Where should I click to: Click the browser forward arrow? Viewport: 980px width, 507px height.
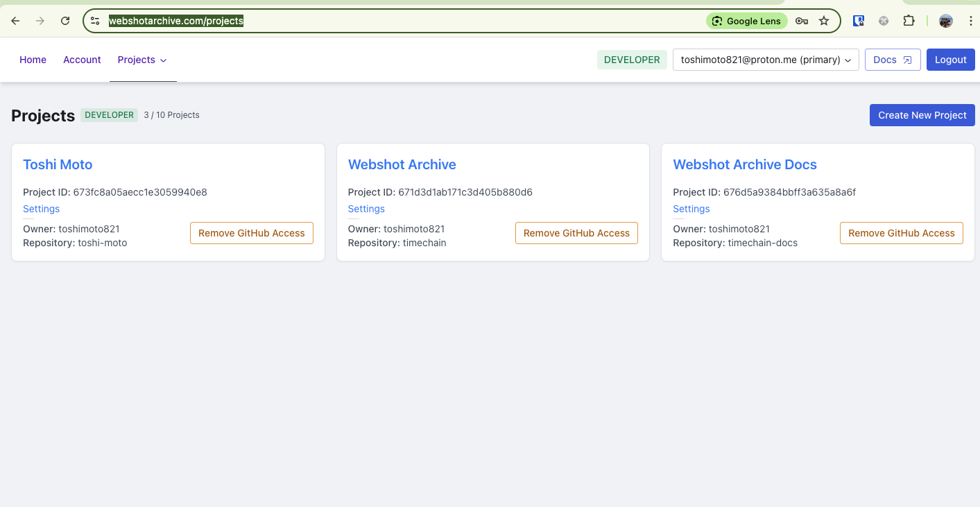click(40, 21)
